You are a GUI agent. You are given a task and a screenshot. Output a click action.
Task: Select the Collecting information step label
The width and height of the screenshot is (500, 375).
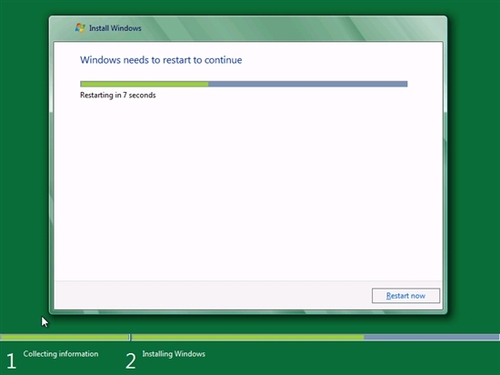click(61, 354)
